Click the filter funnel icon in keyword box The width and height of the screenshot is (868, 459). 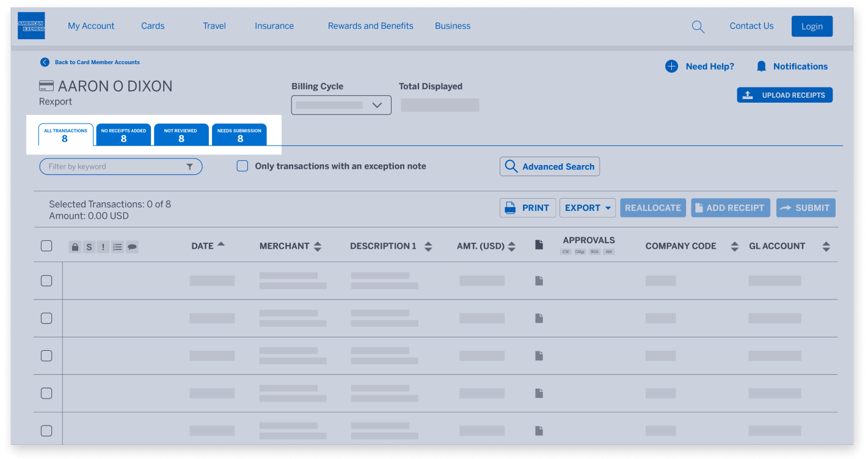(x=189, y=167)
